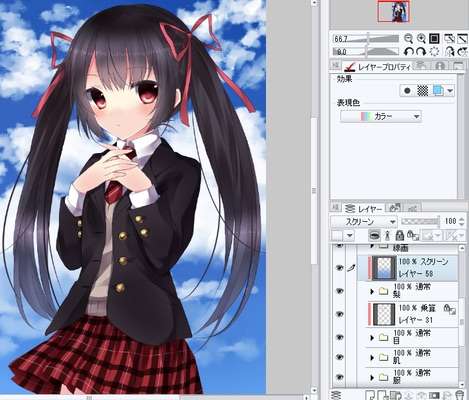Click navigator preview thumbnail
Screen dimensions: 469x400
click(394, 12)
